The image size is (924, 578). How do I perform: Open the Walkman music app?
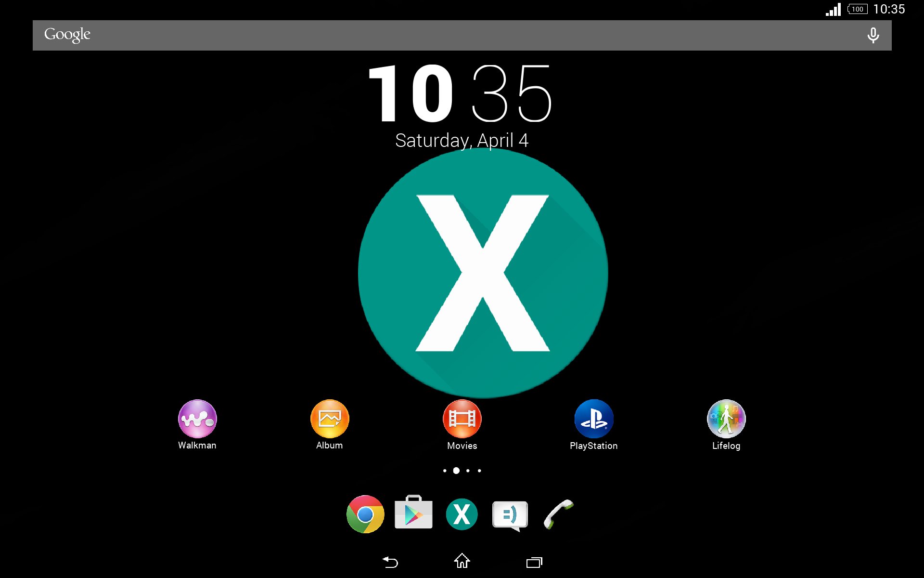coord(197,419)
